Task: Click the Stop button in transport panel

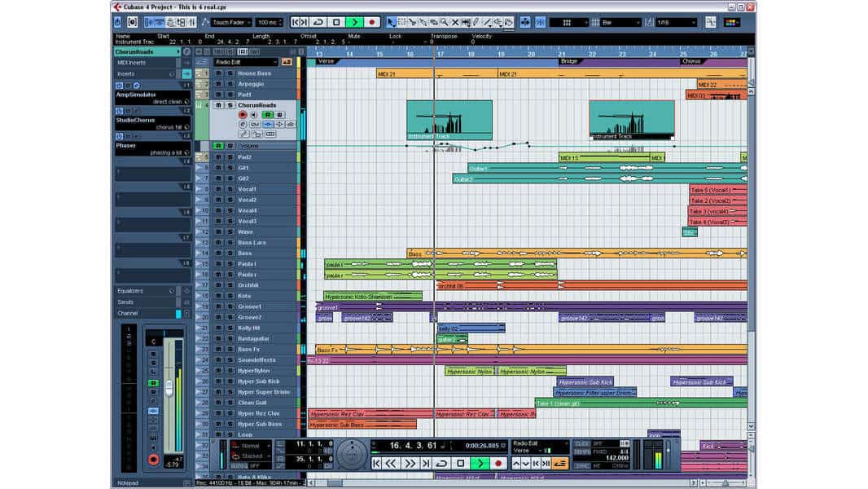Action: tap(460, 463)
